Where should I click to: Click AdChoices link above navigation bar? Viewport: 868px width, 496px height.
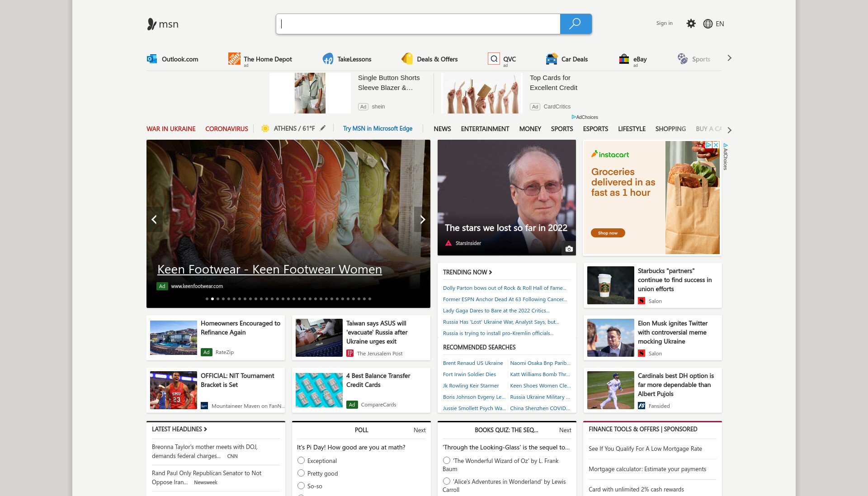point(585,117)
